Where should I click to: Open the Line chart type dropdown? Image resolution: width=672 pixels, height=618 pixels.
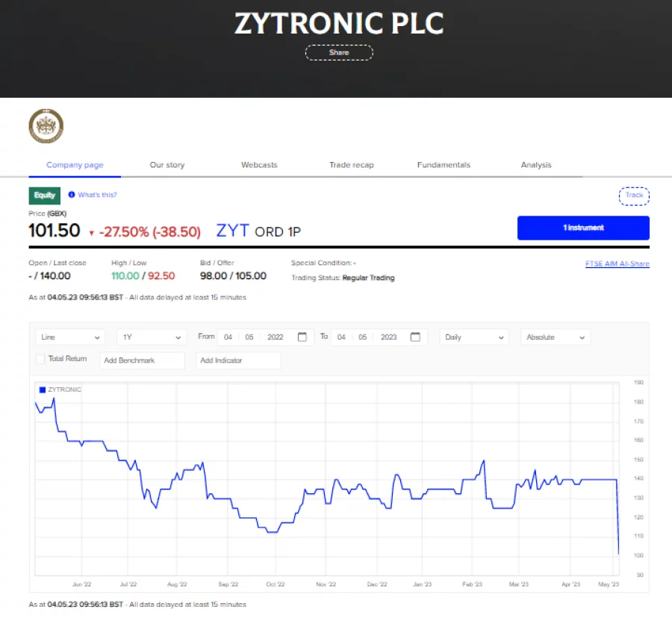(x=69, y=337)
